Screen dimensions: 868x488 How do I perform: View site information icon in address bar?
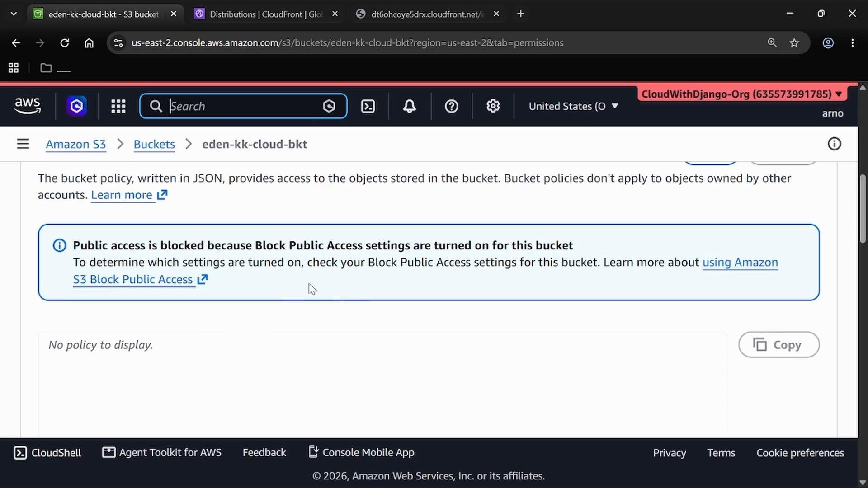pos(118,43)
